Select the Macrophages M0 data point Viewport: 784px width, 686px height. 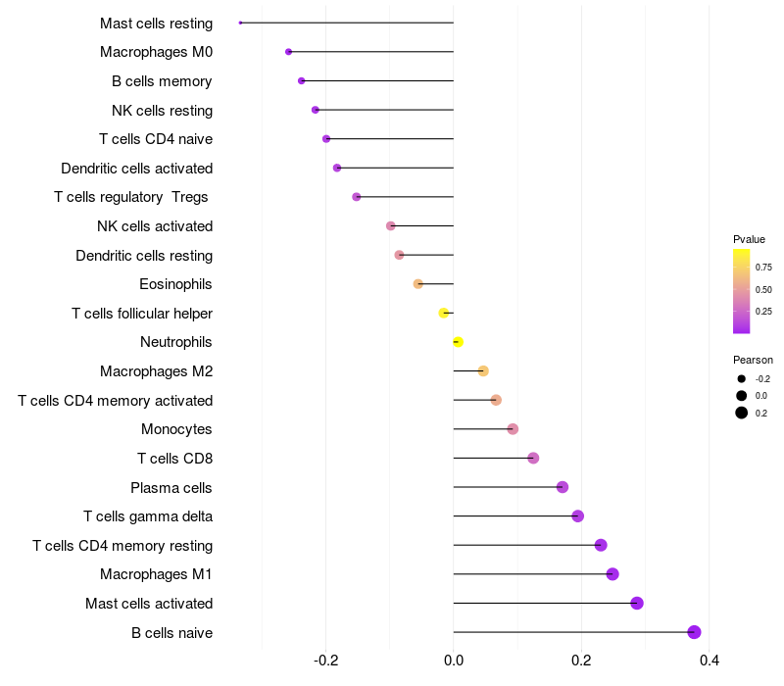tap(288, 52)
